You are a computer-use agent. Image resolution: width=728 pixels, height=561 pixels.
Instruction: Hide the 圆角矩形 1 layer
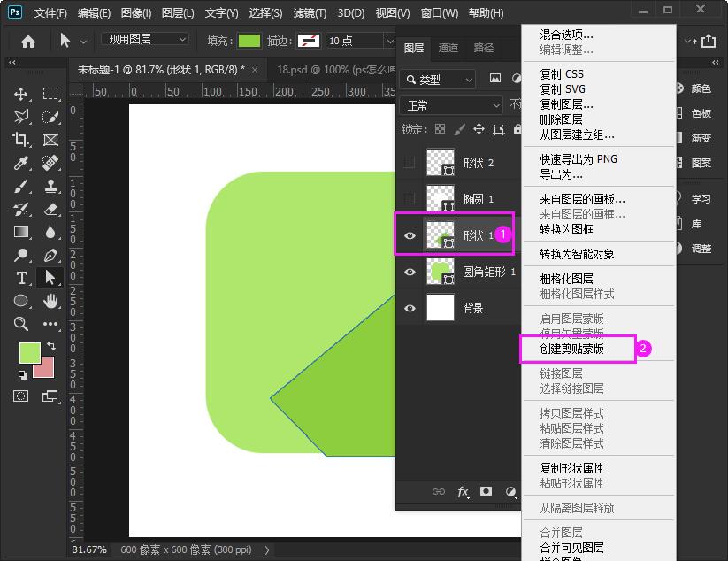pos(410,272)
